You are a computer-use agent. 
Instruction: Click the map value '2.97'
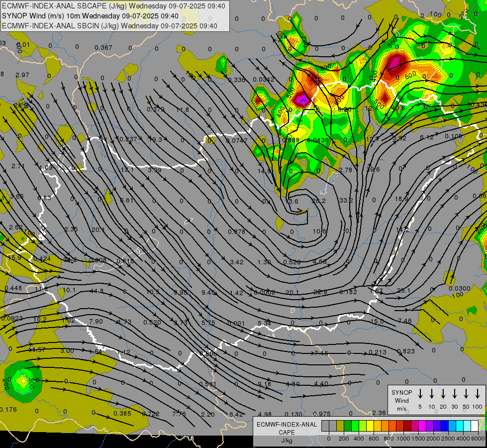22,75
